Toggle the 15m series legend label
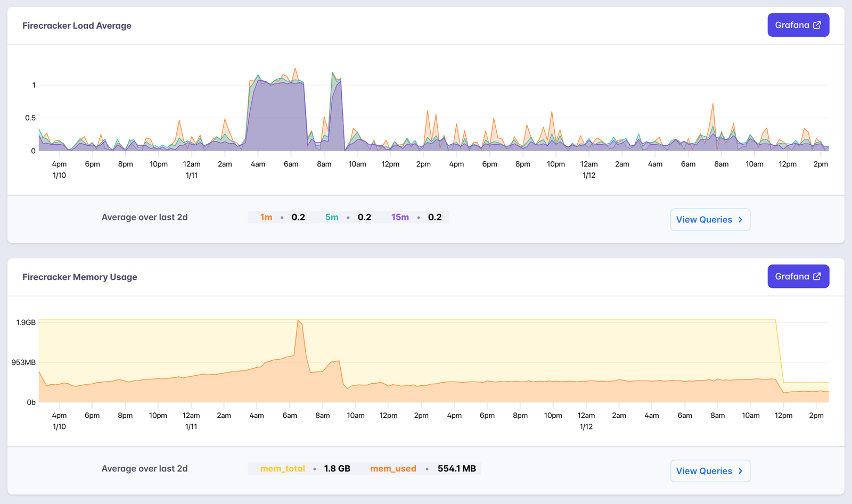Screen dimensions: 852x504 click(x=400, y=217)
